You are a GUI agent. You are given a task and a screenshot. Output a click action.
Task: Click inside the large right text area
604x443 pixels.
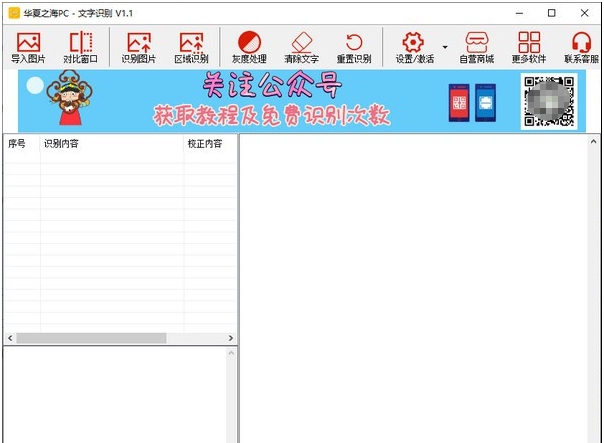click(x=414, y=288)
